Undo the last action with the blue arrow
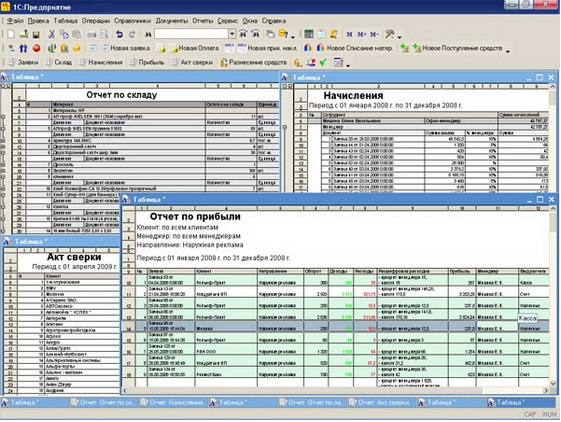 (119, 34)
